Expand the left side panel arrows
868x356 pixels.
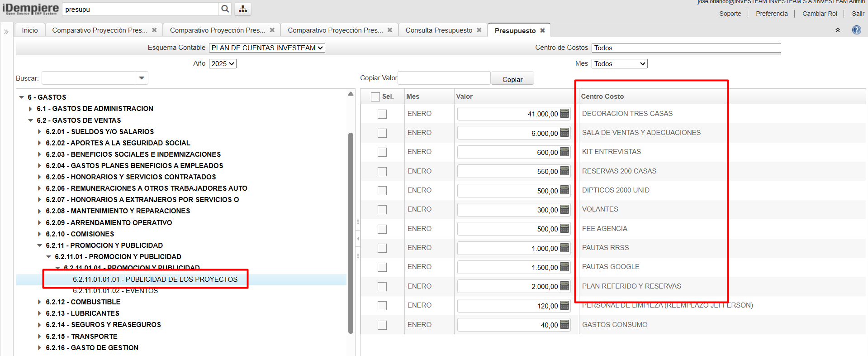coord(6,32)
